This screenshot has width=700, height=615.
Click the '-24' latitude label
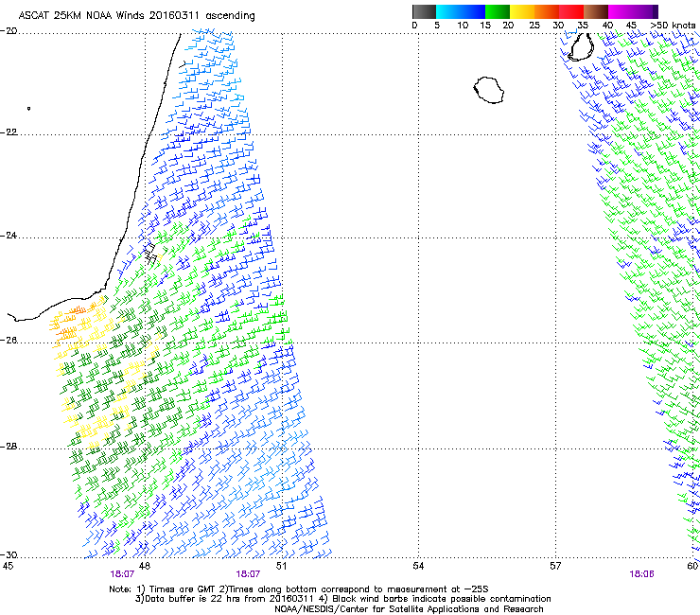coord(9,236)
